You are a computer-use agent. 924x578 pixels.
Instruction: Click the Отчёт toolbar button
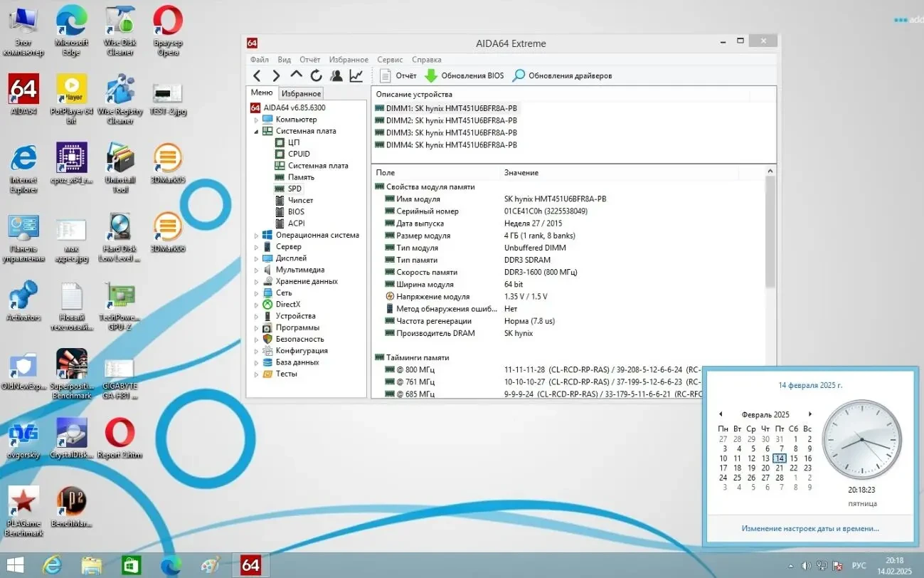click(398, 75)
